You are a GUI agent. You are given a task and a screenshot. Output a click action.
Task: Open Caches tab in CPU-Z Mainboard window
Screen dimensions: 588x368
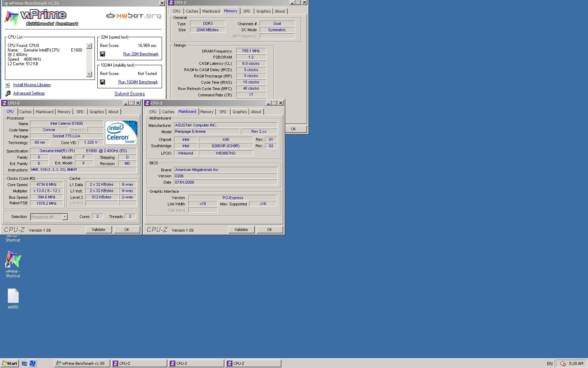(x=168, y=112)
